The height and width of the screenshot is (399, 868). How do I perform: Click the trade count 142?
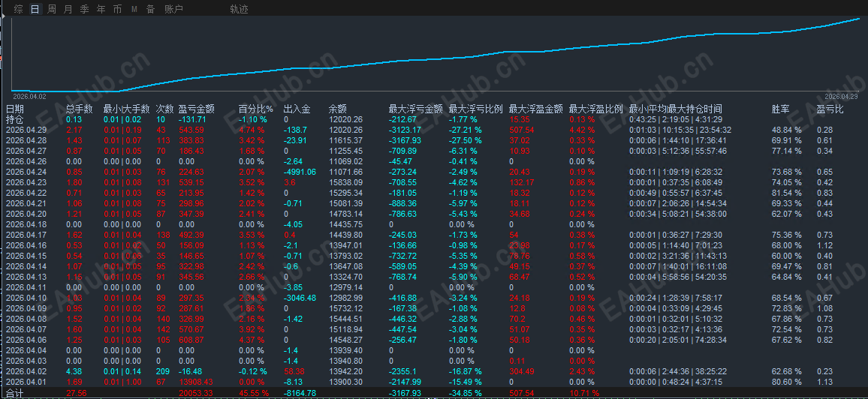pyautogui.click(x=162, y=329)
